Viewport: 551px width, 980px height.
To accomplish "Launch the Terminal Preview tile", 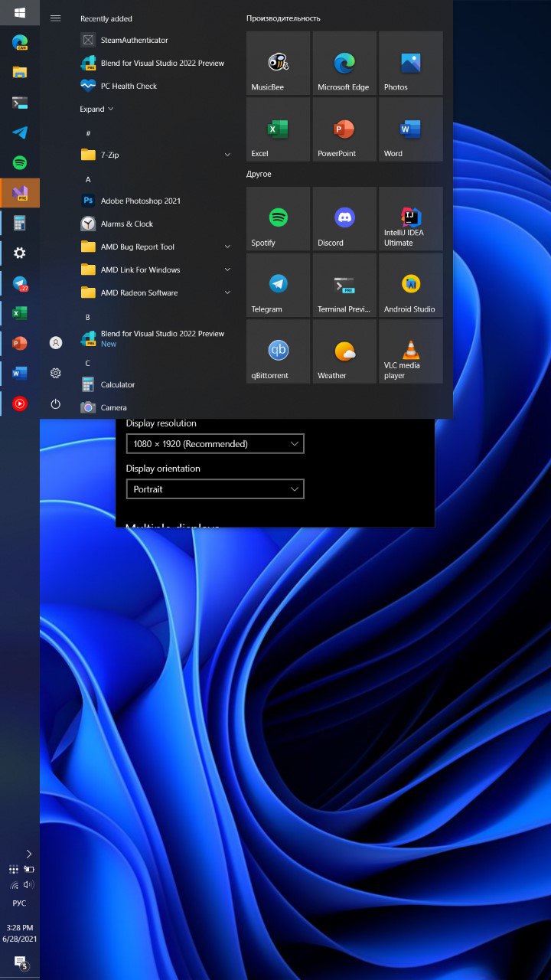I will (x=344, y=286).
